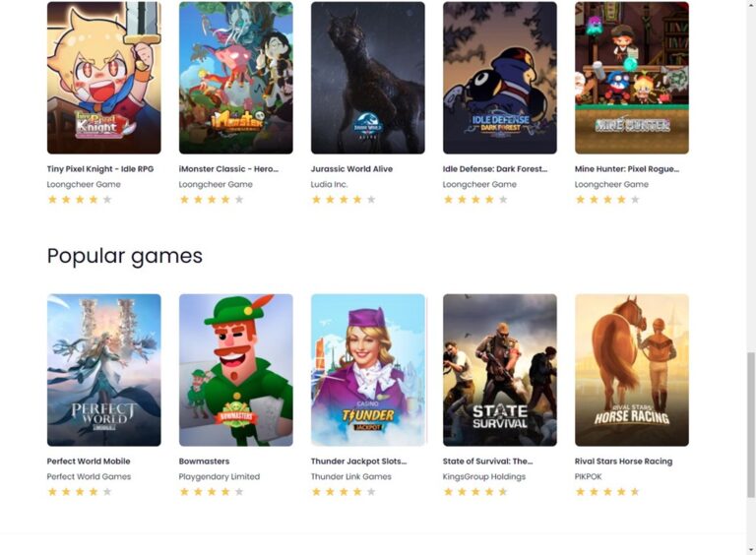Screen dimensions: 756x555
Task: Open the Rival Stars Horse Racing title
Action: coord(623,462)
